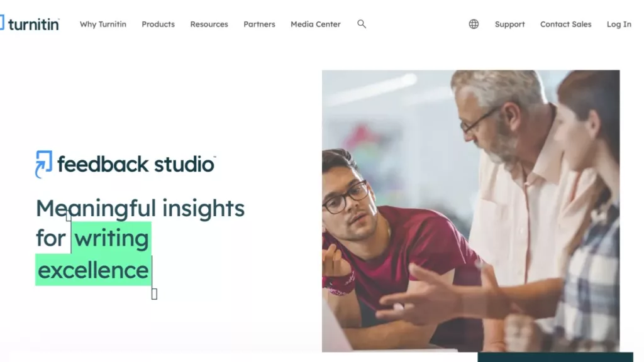Click the 'Meaningful insights' heading text

(x=140, y=209)
